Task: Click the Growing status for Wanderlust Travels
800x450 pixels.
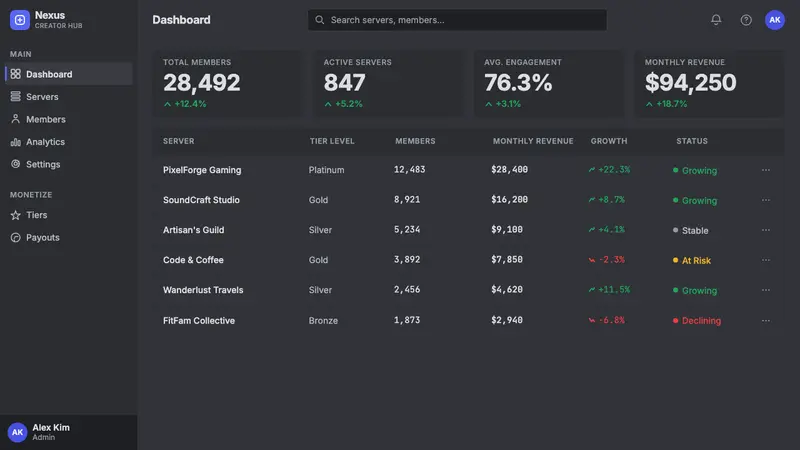Action: click(699, 291)
